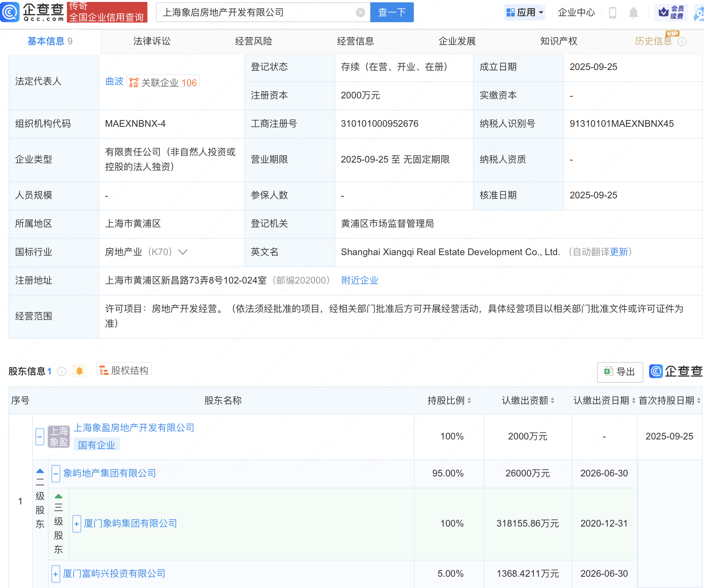Clear the search box text
This screenshot has width=704, height=588.
[x=360, y=12]
